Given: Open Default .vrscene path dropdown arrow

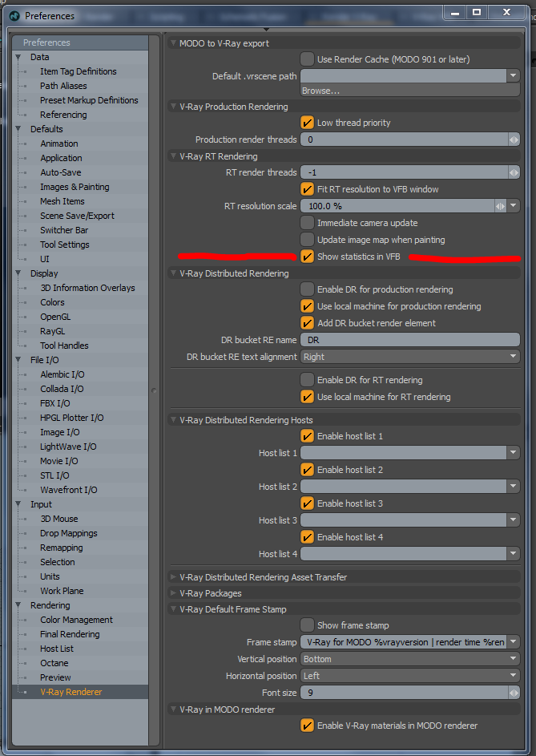Looking at the screenshot, I should click(514, 75).
